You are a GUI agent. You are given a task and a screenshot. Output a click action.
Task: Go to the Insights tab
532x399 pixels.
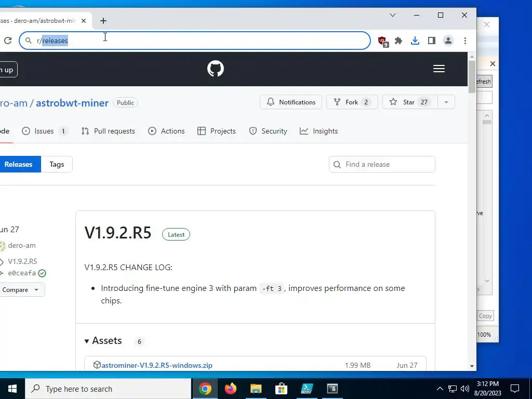click(x=319, y=131)
